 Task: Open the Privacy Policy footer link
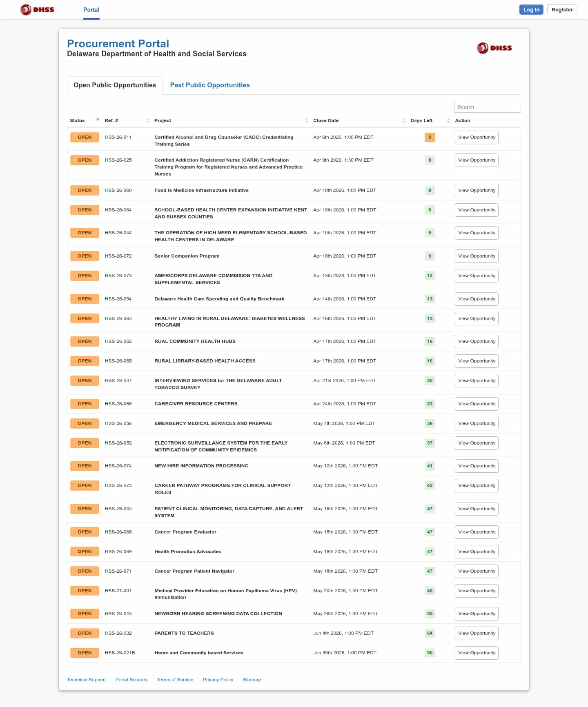click(x=218, y=680)
